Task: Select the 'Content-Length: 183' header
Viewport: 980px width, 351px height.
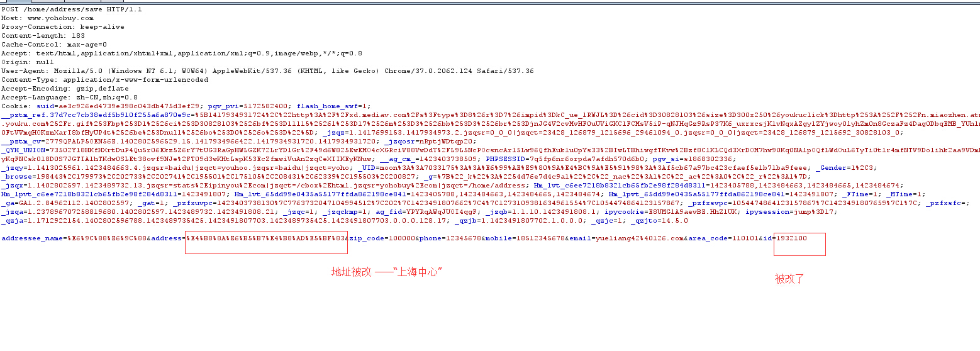Action: [x=43, y=36]
